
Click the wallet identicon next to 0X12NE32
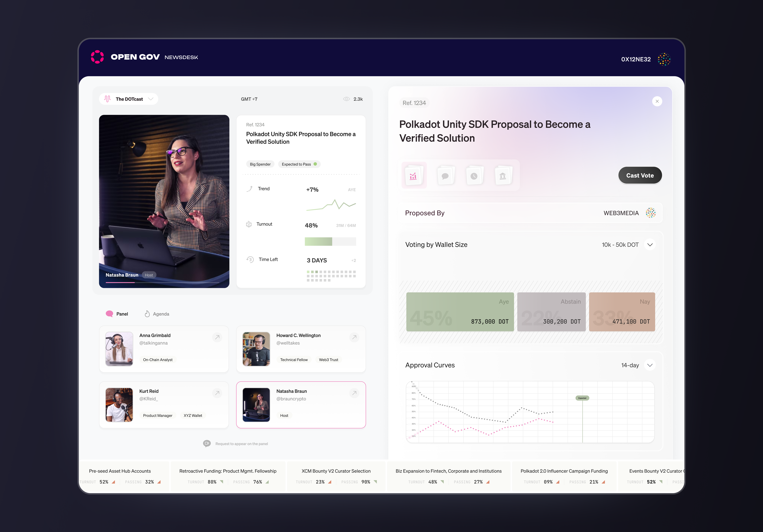[x=664, y=59]
